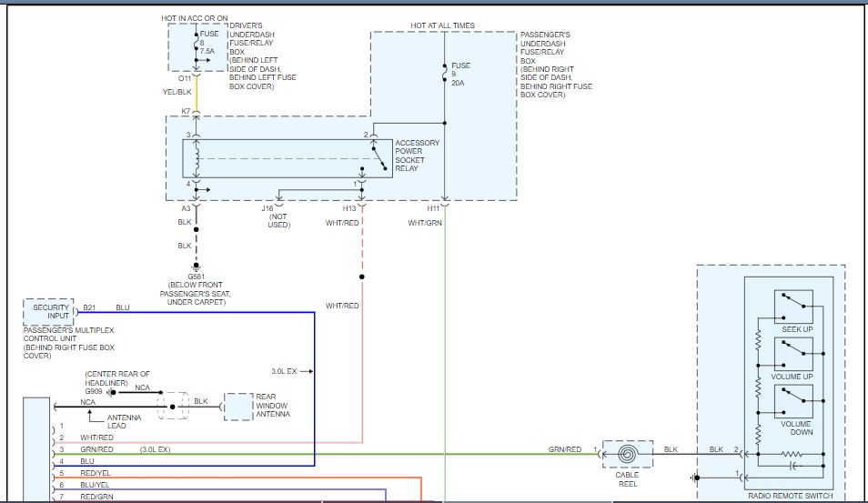Click the G581 ground point
The image size is (868, 503).
point(196,267)
